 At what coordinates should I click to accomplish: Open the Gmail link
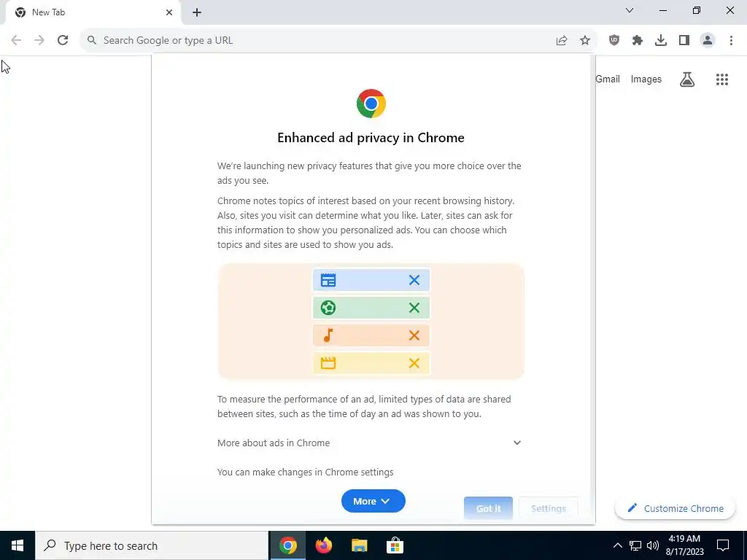(608, 79)
